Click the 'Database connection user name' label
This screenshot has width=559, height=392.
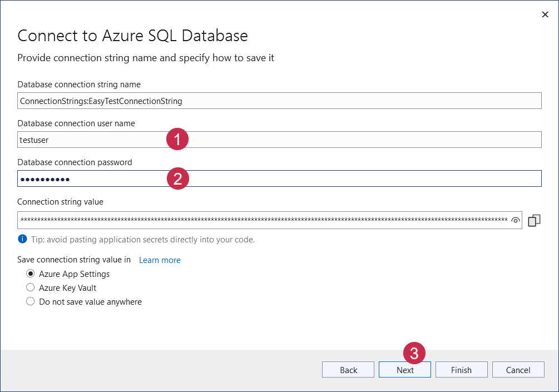[76, 123]
